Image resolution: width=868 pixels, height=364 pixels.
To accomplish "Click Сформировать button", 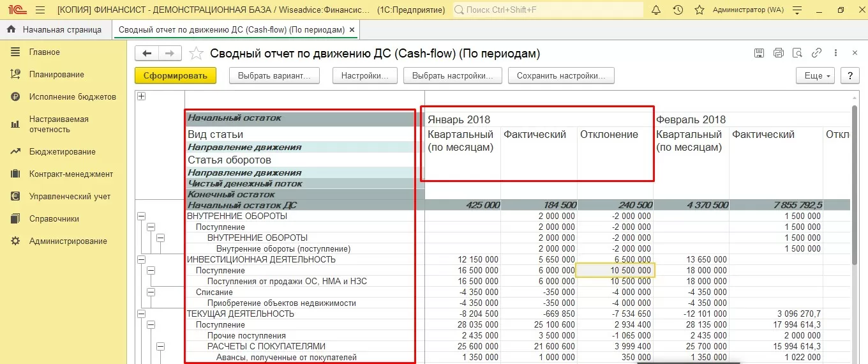I will (176, 75).
